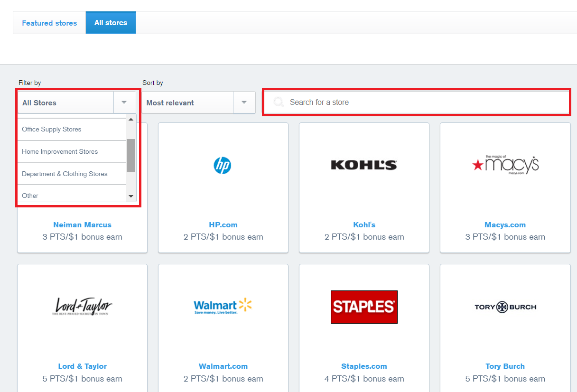Expand the Most relevant sort dropdown
Viewport: 577px width, 392px height.
[199, 103]
